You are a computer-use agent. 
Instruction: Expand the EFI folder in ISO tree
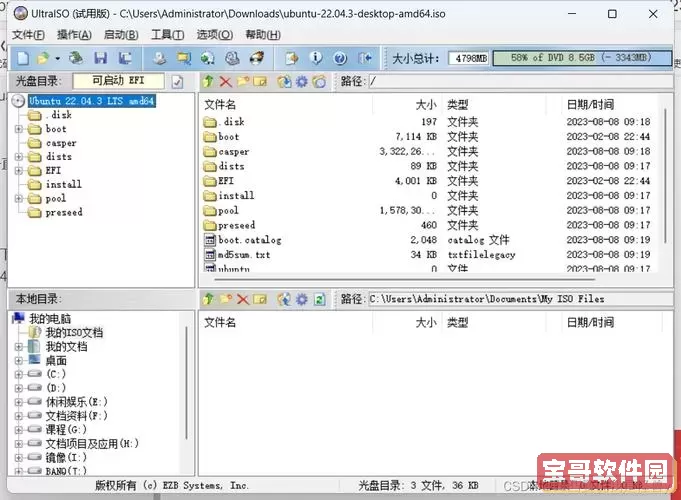(x=19, y=171)
